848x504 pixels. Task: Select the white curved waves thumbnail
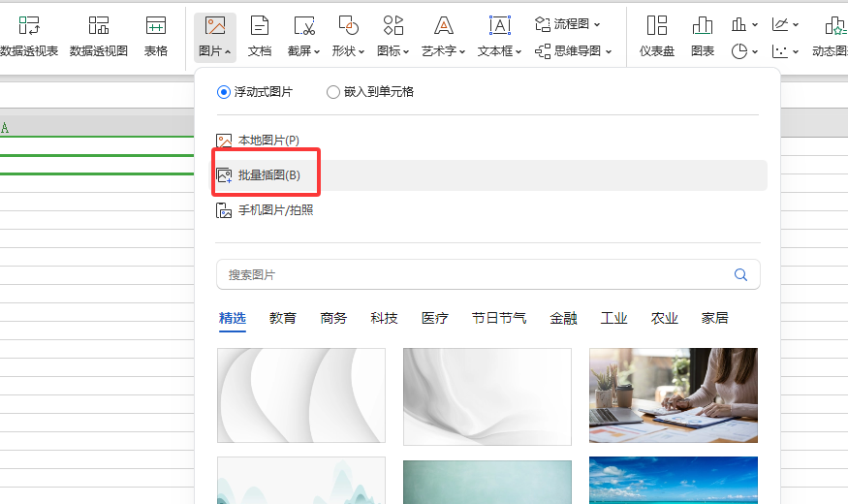pyautogui.click(x=301, y=395)
